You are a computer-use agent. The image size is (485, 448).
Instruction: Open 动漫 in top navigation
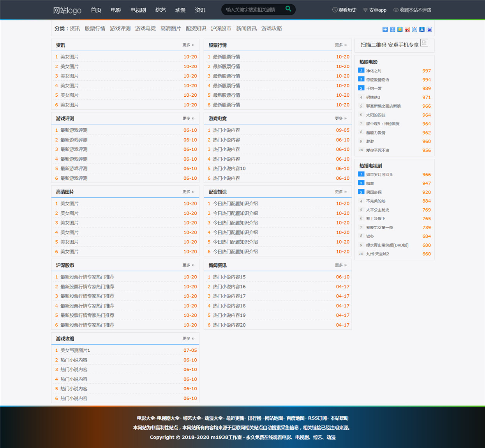pyautogui.click(x=180, y=10)
